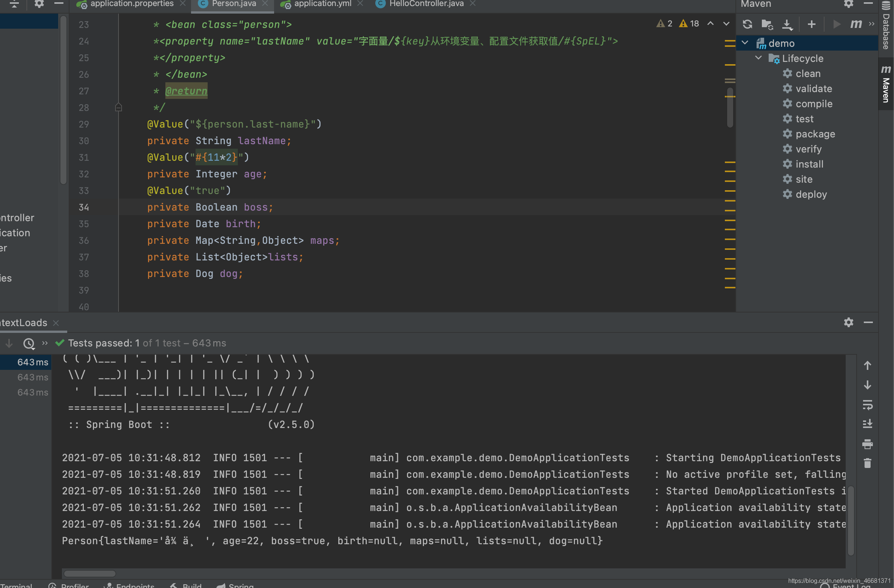Collapse the demo Maven project node

pos(745,43)
